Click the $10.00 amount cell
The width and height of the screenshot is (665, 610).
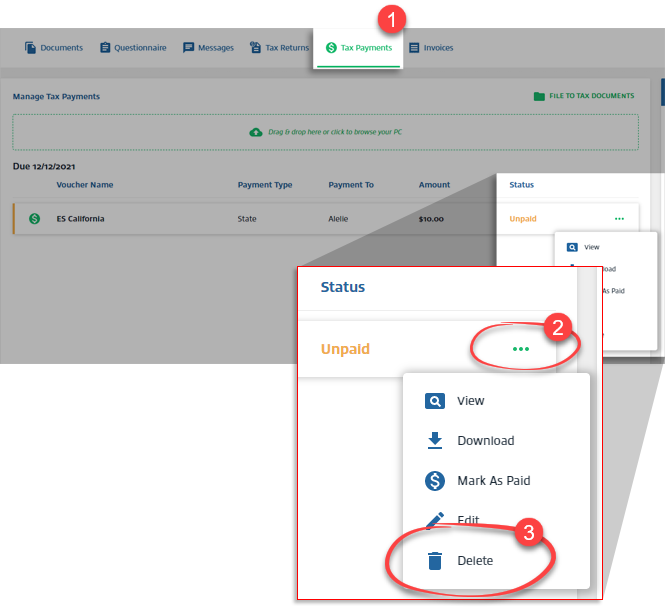click(x=431, y=219)
